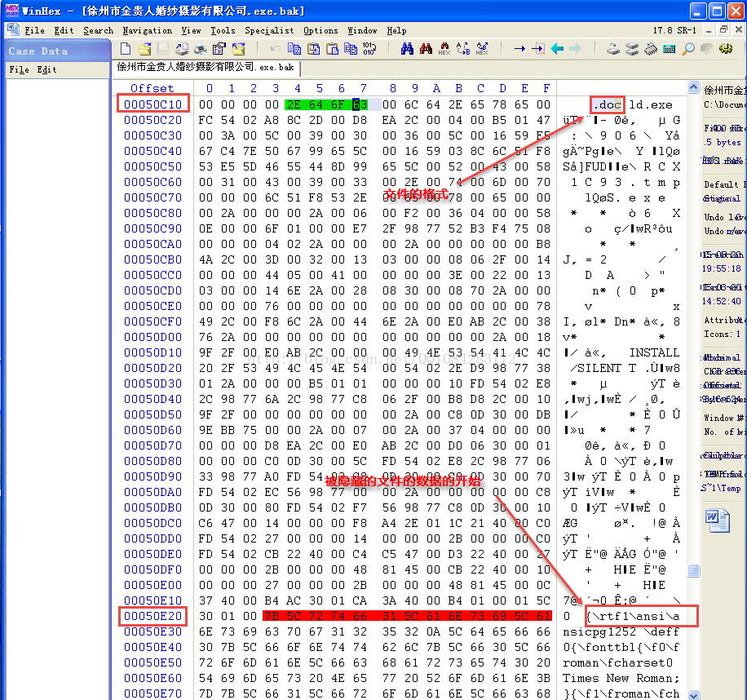Open the Edit menu in main menu bar

tap(64, 30)
